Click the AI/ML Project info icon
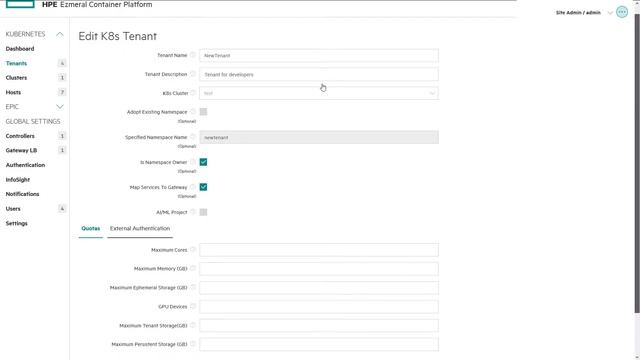Viewport: 640px width, 360px height. point(193,212)
